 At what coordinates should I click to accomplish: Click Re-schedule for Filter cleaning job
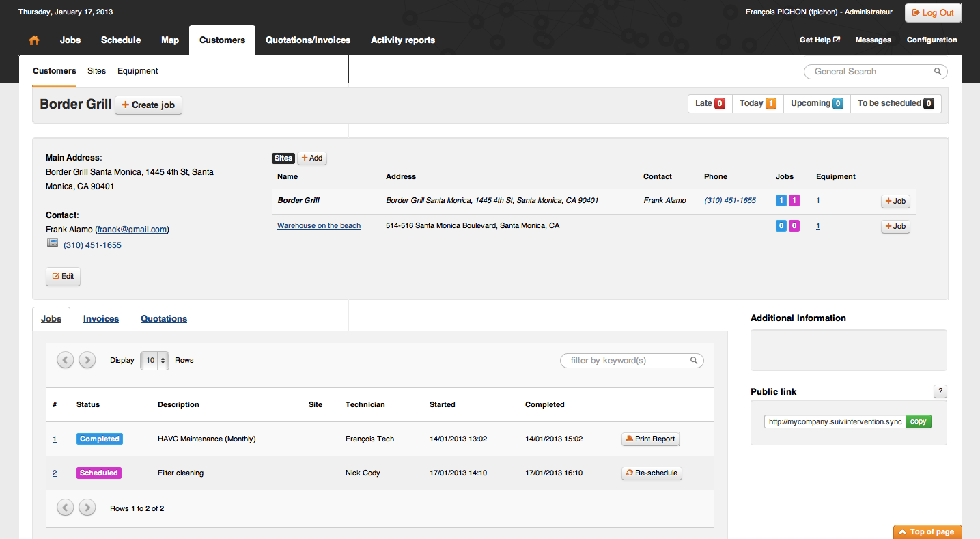[x=652, y=473]
